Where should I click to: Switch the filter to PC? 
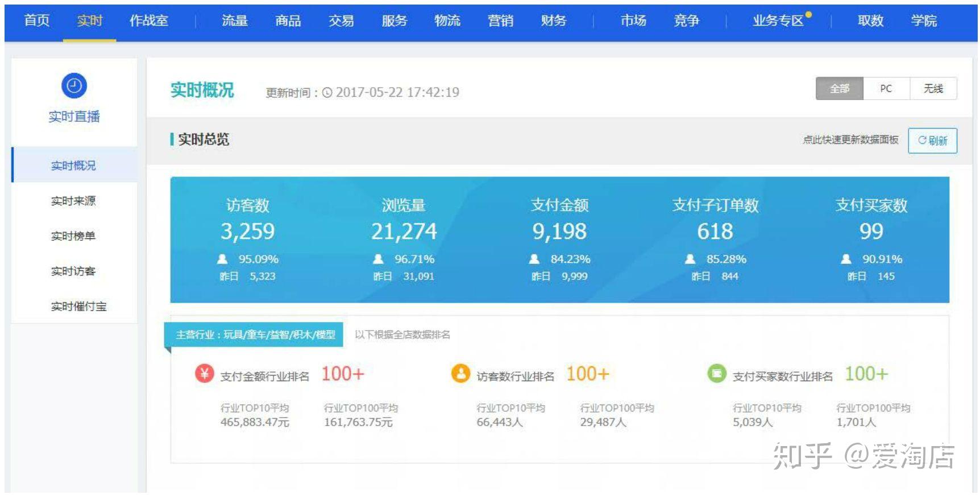click(886, 89)
